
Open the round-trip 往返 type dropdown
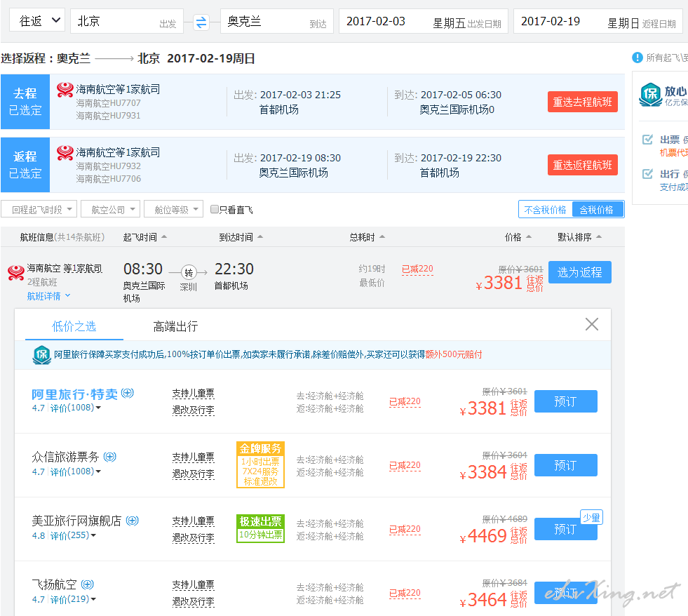point(37,20)
